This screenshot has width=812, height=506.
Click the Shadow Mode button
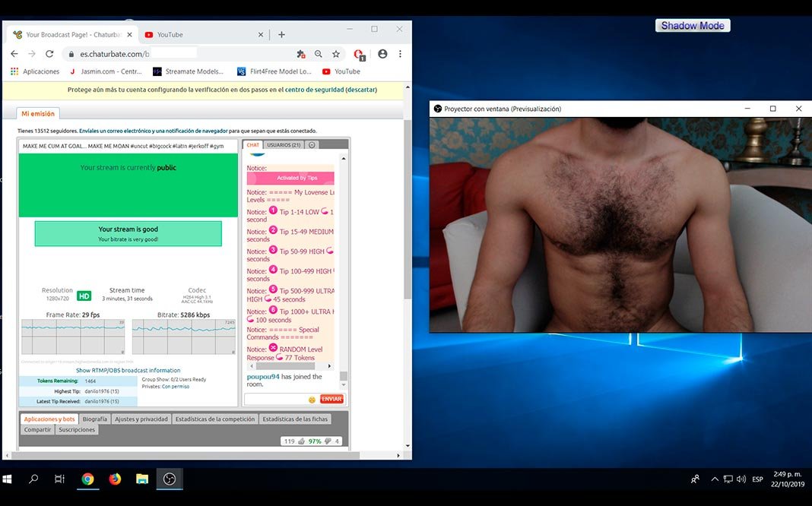click(692, 26)
